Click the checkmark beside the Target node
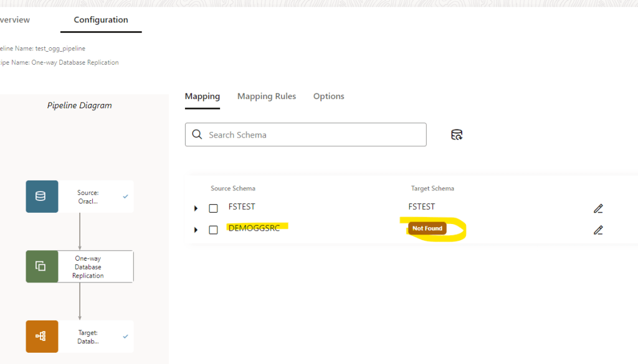Viewport: 638px width, 364px height. click(126, 336)
